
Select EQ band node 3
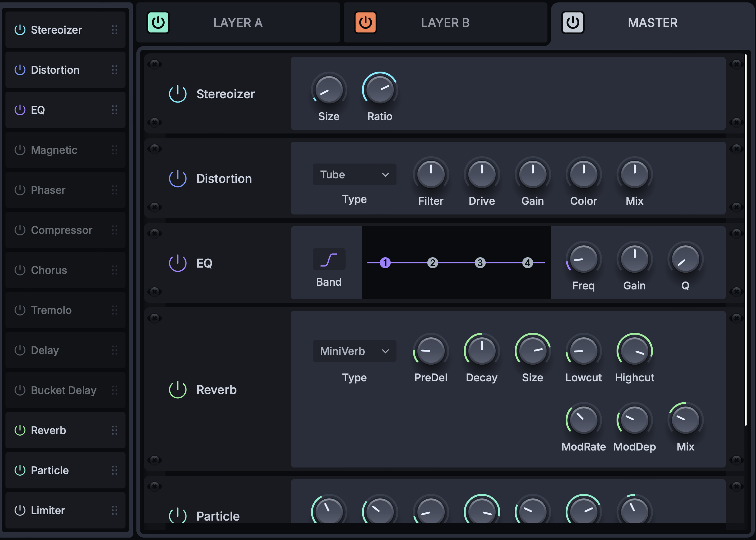click(x=480, y=263)
